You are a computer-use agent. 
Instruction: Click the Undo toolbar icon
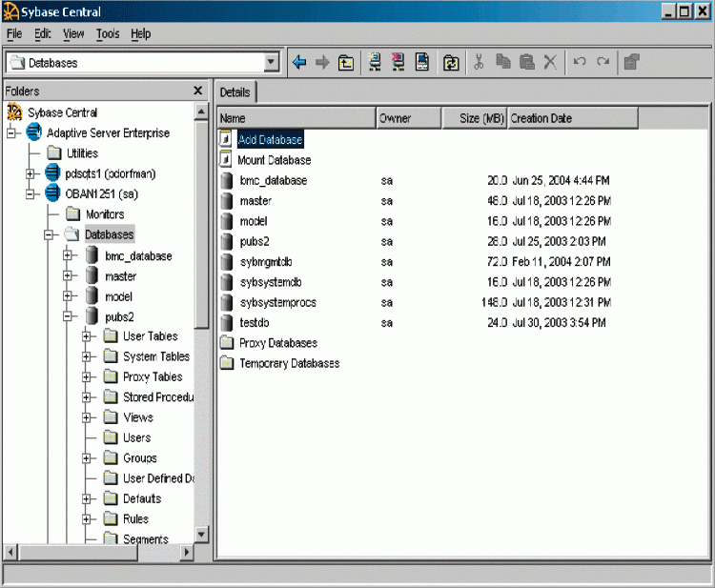pyautogui.click(x=580, y=62)
